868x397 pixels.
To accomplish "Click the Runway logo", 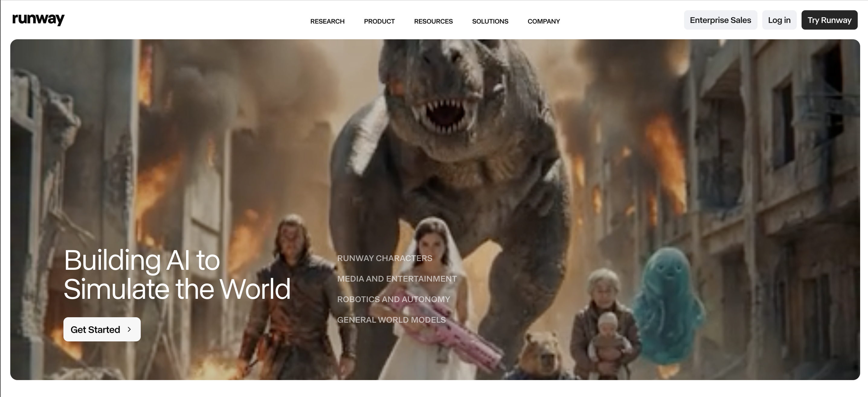I will coord(38,20).
